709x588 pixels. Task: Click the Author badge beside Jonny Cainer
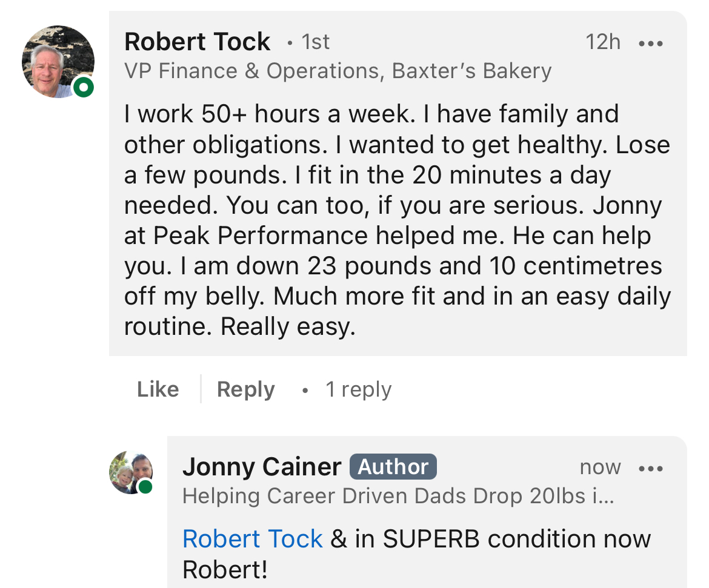pyautogui.click(x=393, y=467)
